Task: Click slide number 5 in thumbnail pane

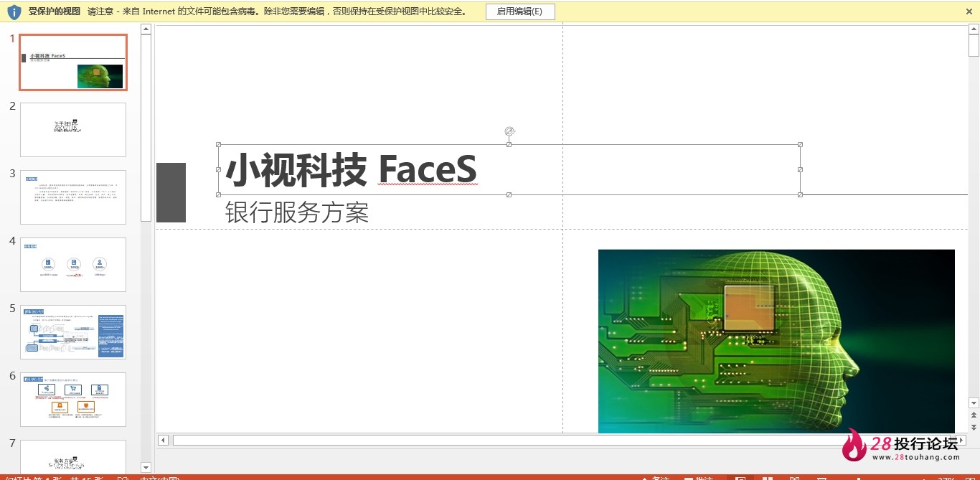Action: (x=13, y=309)
